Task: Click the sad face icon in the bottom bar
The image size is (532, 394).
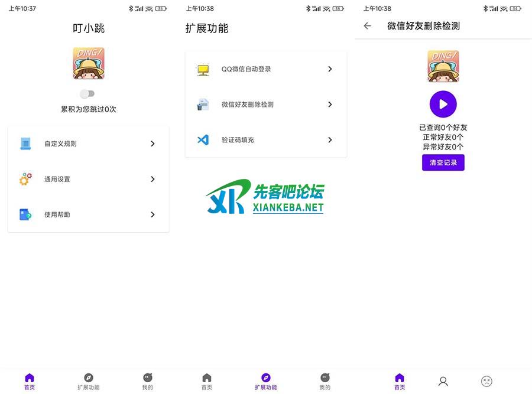Action: pos(486,381)
